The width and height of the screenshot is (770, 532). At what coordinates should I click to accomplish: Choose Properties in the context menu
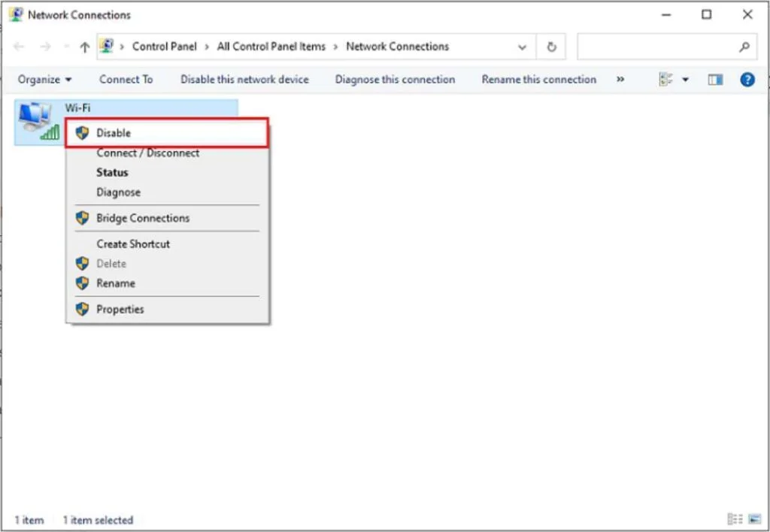120,309
